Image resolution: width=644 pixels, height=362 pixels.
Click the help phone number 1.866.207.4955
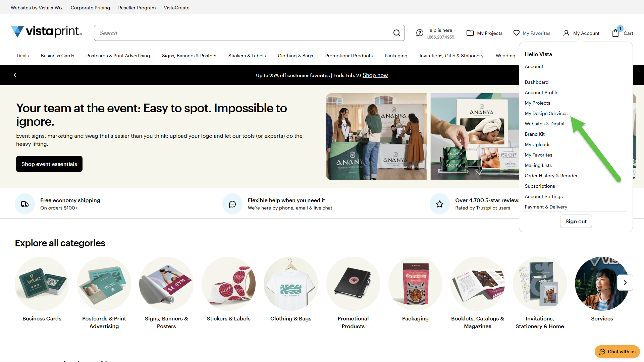tap(440, 37)
